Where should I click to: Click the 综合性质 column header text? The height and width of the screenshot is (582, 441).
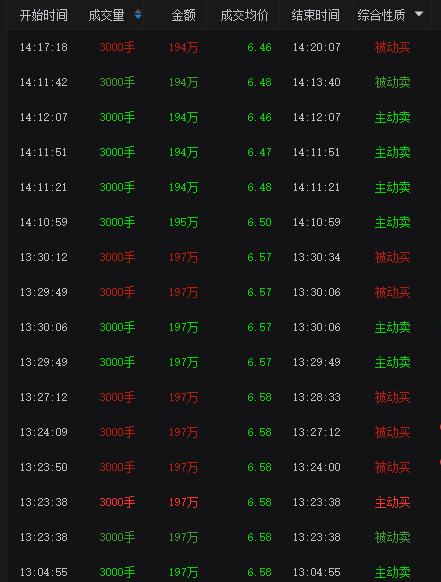pyautogui.click(x=381, y=15)
